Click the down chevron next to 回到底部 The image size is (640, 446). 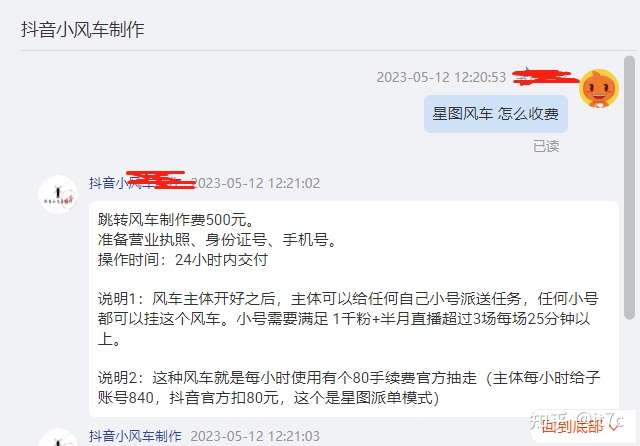click(614, 426)
